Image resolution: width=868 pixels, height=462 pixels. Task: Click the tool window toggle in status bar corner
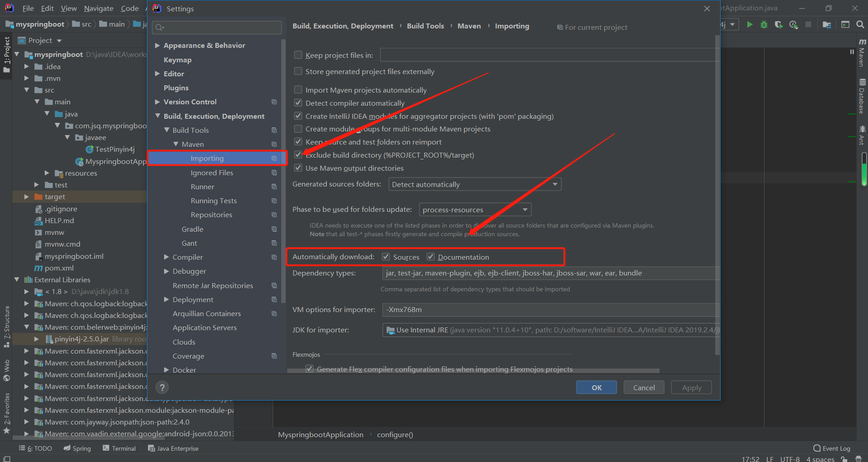[x=6, y=458]
